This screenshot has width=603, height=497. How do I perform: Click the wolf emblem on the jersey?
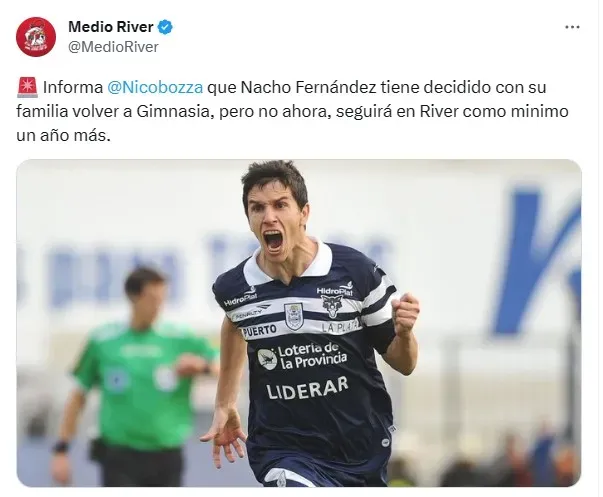(331, 306)
